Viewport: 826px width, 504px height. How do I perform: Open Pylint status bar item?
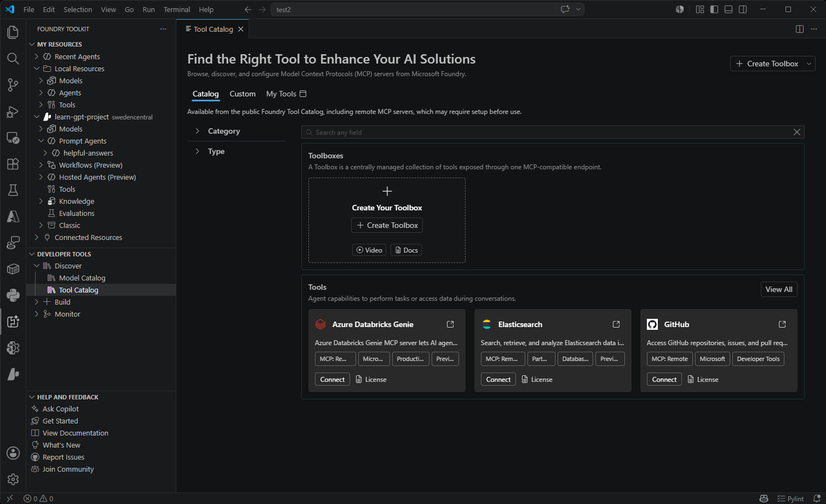pyautogui.click(x=790, y=499)
